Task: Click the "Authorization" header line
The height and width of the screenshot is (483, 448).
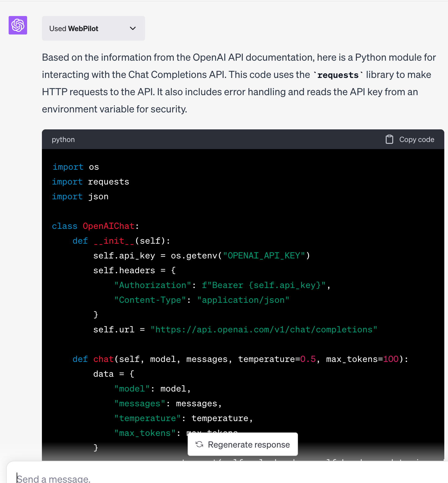Action: pyautogui.click(x=222, y=285)
